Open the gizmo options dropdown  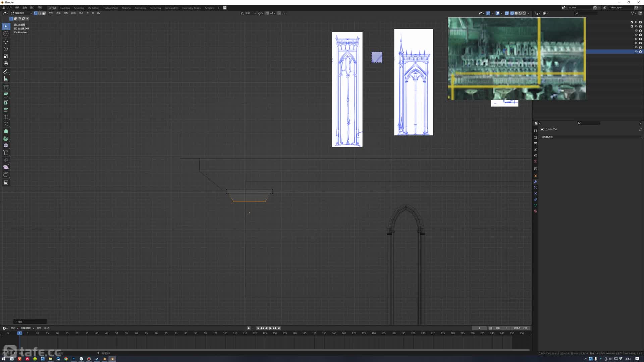492,13
